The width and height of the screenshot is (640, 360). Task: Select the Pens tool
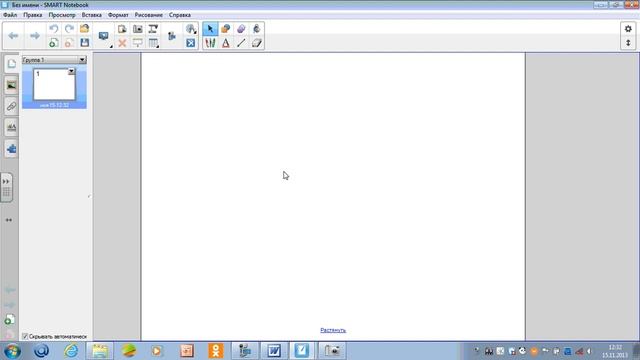click(x=210, y=43)
